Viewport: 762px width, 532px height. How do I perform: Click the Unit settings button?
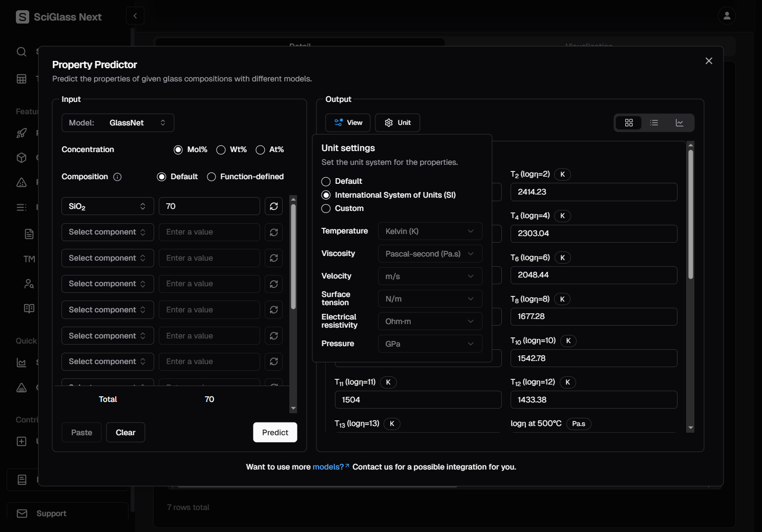pos(397,123)
